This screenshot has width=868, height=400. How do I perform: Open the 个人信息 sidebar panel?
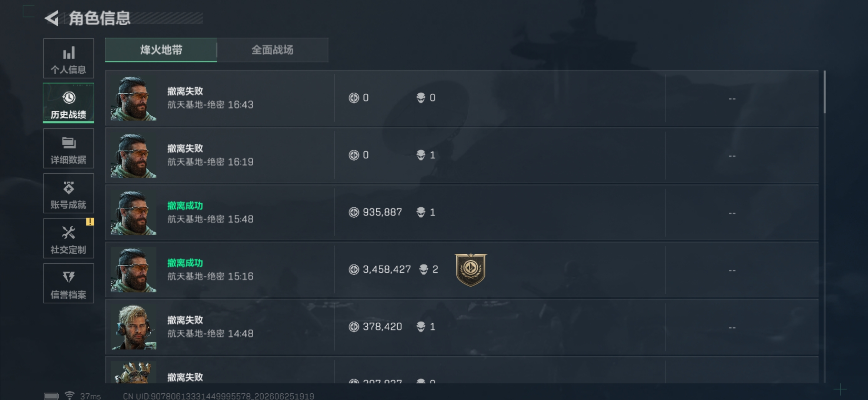click(x=69, y=58)
